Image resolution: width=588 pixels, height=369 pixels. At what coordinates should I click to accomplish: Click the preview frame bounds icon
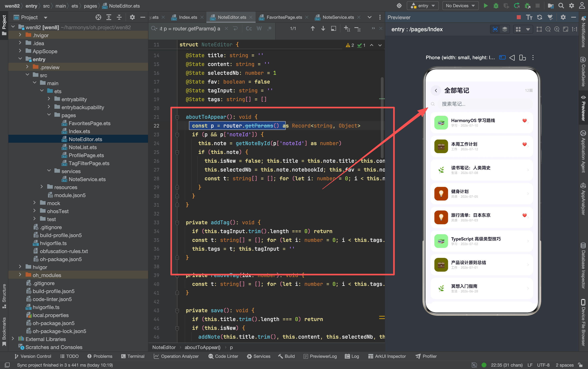pyautogui.click(x=539, y=29)
